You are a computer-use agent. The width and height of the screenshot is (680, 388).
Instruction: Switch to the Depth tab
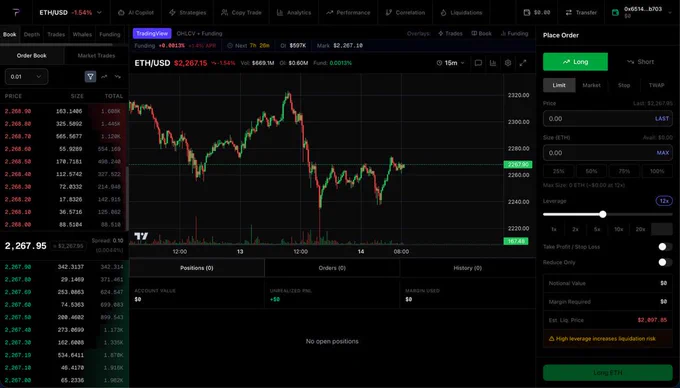[32, 34]
